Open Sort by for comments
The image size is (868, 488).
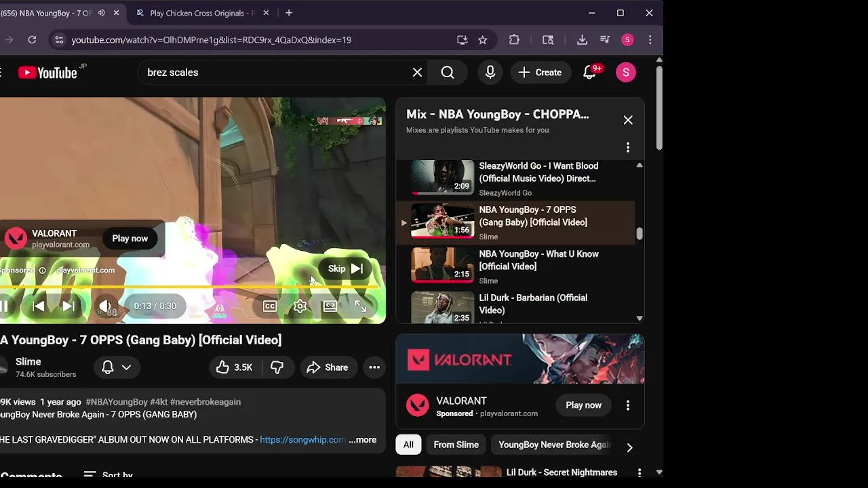pyautogui.click(x=108, y=476)
